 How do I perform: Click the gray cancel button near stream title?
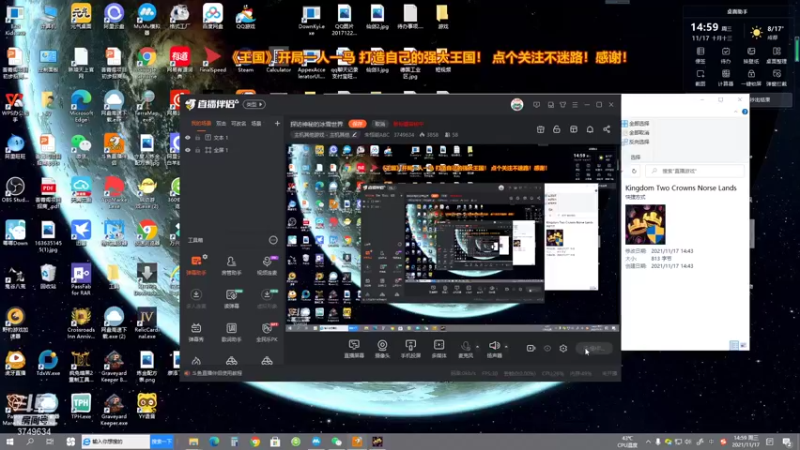coord(380,124)
